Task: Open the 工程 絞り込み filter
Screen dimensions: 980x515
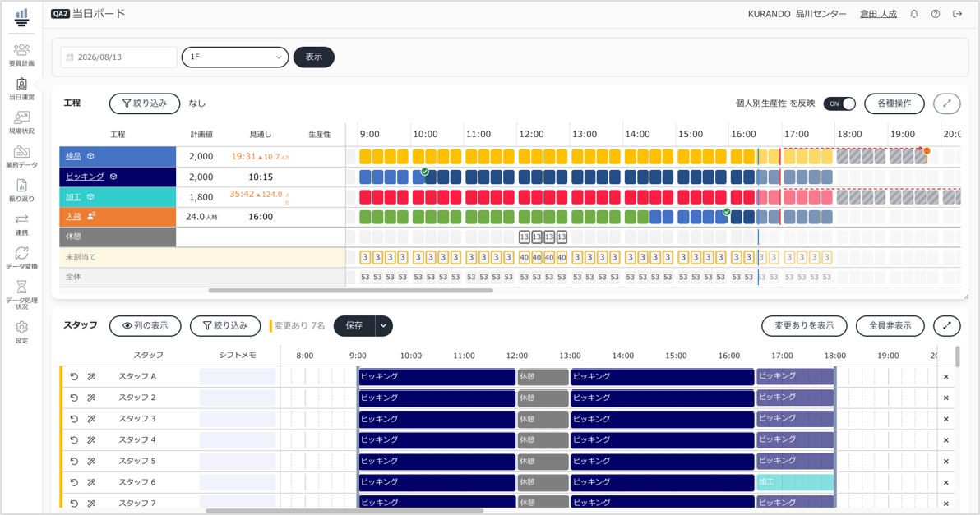Action: click(145, 103)
